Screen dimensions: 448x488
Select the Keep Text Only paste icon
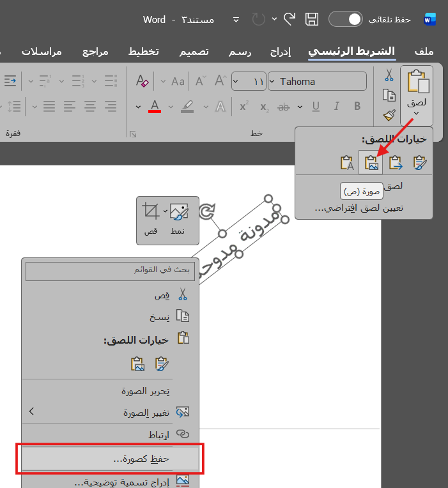(347, 163)
